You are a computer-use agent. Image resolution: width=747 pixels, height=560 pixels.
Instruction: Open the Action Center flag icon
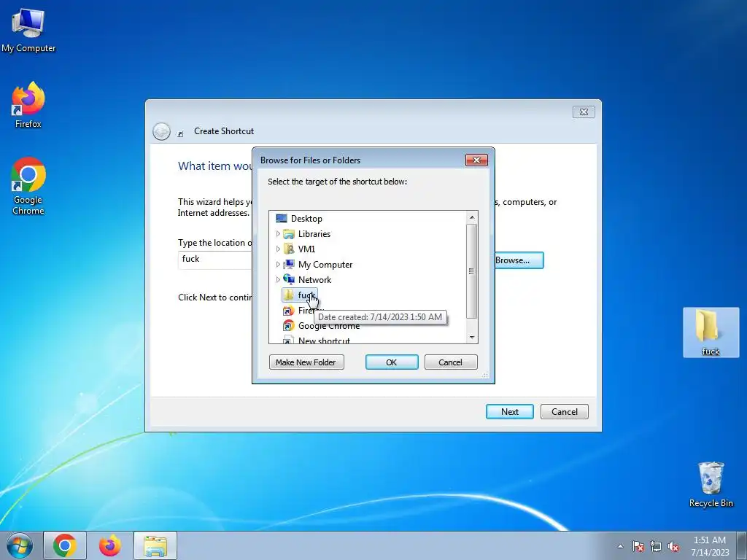pos(638,546)
